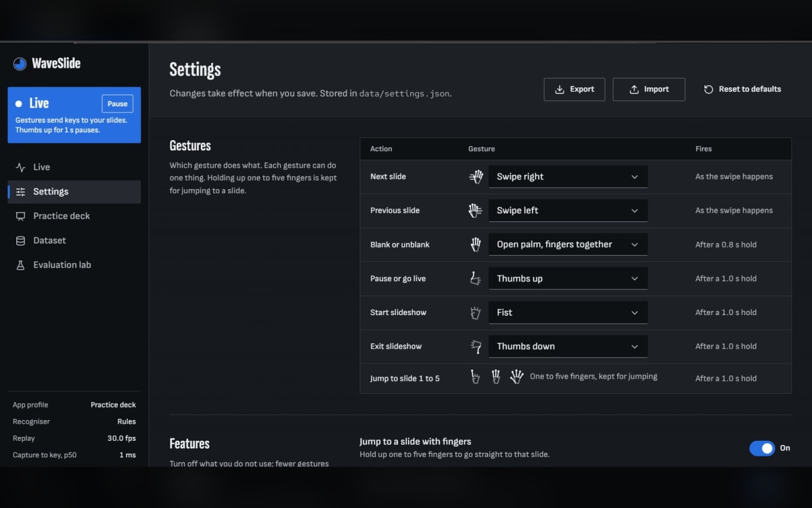Click the Export button
Screen dimensions: 812x508
[574, 89]
